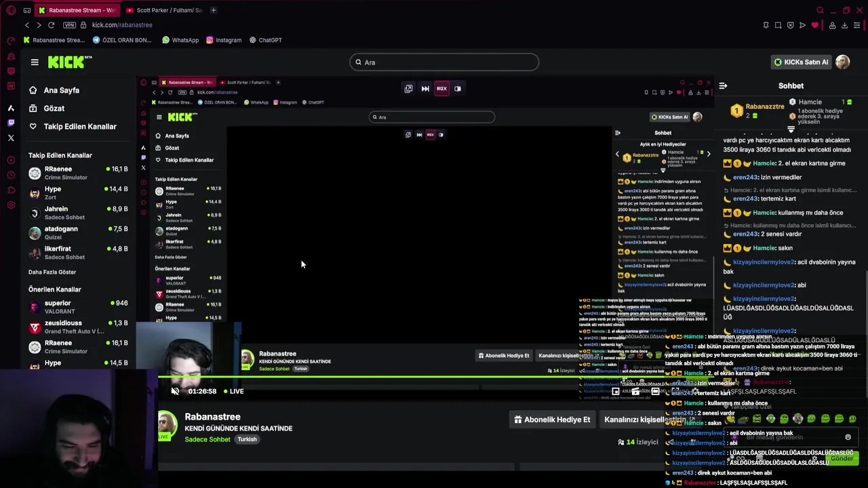Image resolution: width=868 pixels, height=488 pixels.
Task: Open the Gözat page
Action: pos(46,108)
